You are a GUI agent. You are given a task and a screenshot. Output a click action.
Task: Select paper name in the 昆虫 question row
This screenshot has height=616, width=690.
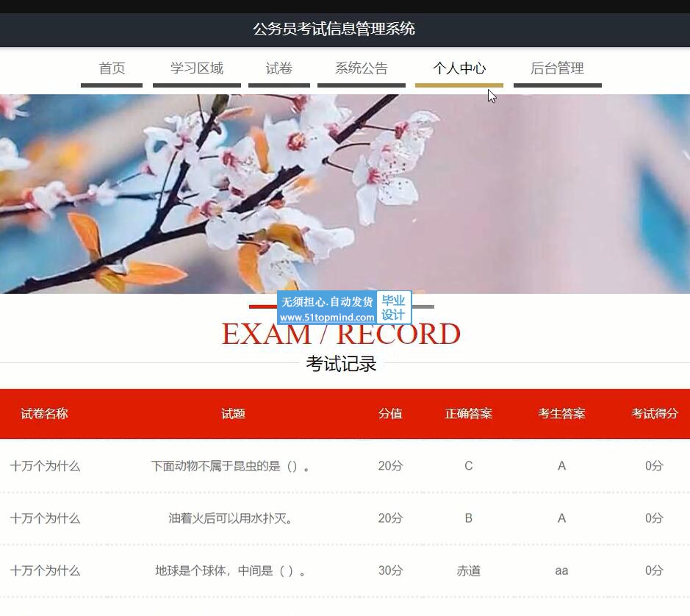(45, 466)
